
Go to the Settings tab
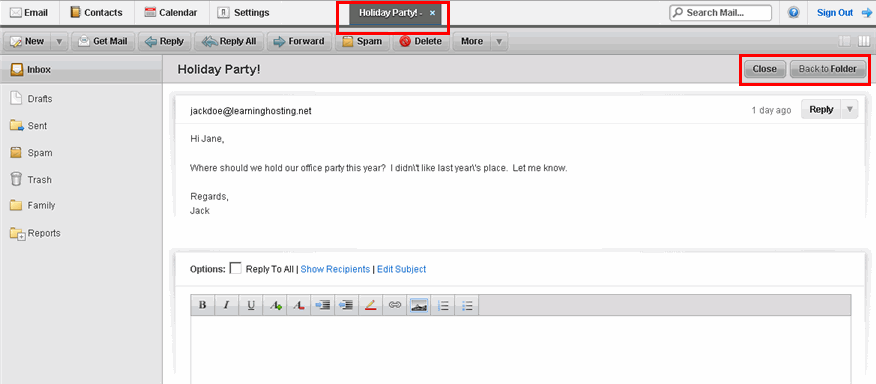(x=243, y=12)
